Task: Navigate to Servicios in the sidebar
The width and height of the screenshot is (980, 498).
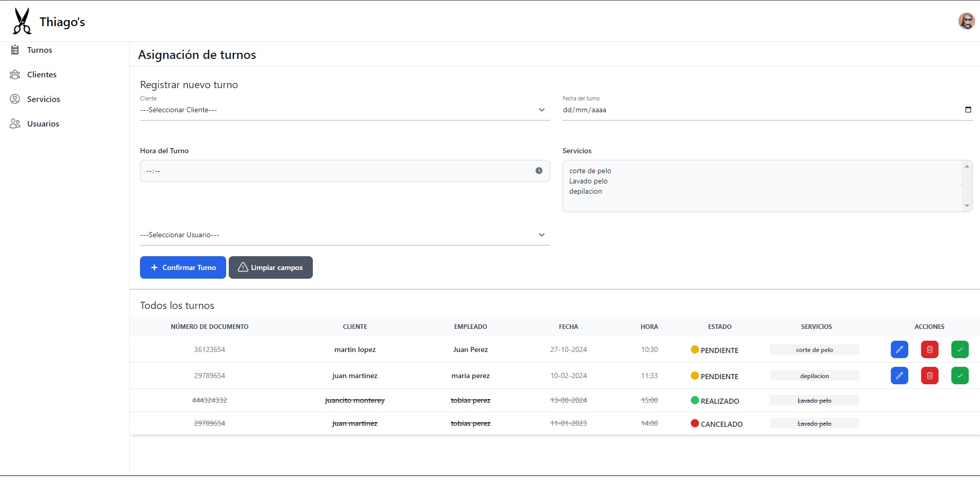Action: tap(44, 99)
